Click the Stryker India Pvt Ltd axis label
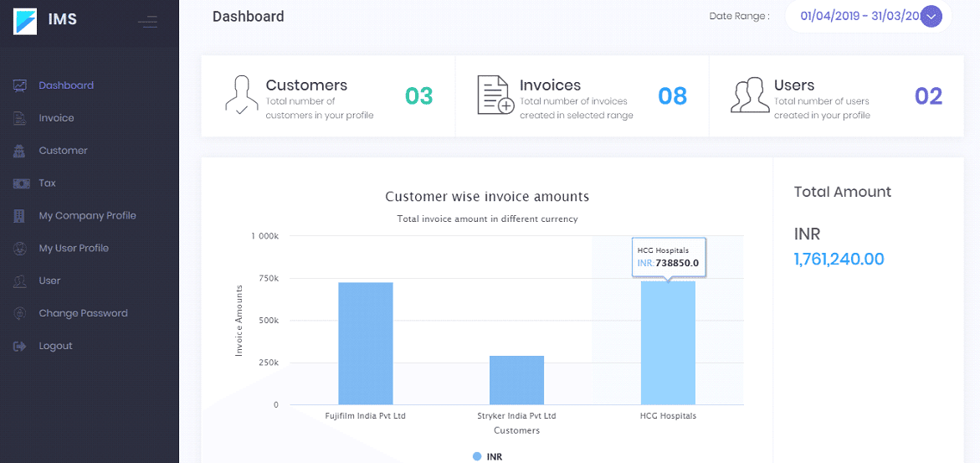The height and width of the screenshot is (463, 980). (517, 415)
